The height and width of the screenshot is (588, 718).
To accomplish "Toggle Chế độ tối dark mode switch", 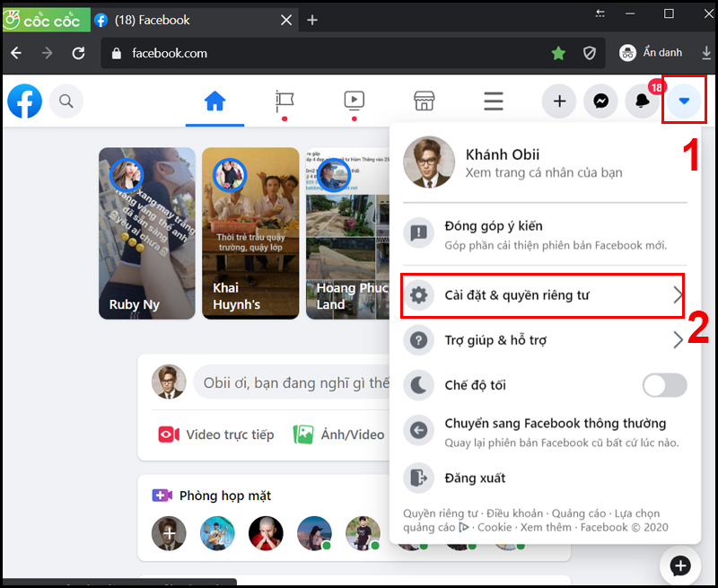I will 664,385.
